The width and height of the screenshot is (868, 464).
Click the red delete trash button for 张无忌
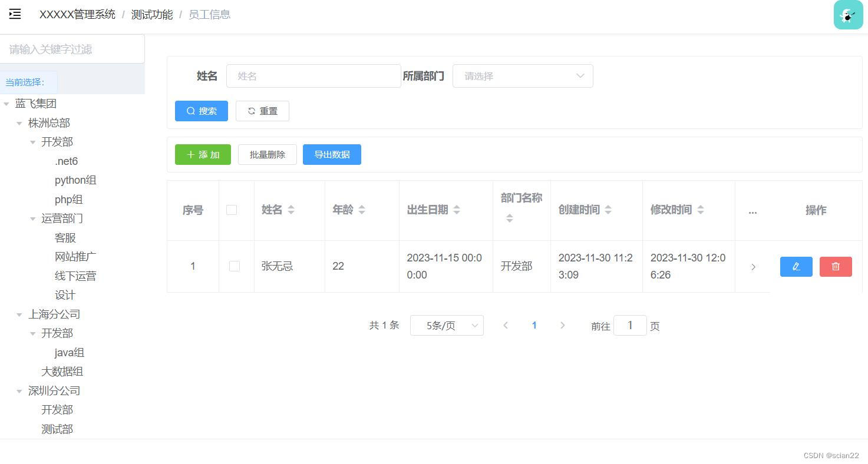(836, 267)
